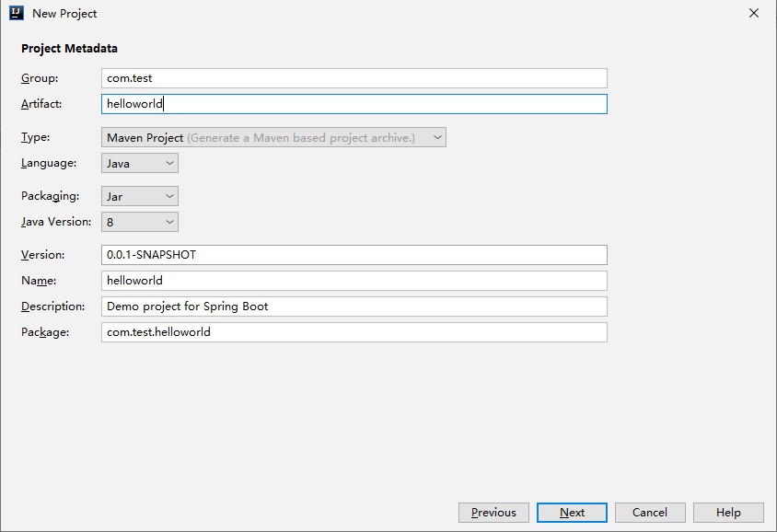Screen dimensions: 777x532
Task: Cancel the New Project wizard
Action: [650, 512]
